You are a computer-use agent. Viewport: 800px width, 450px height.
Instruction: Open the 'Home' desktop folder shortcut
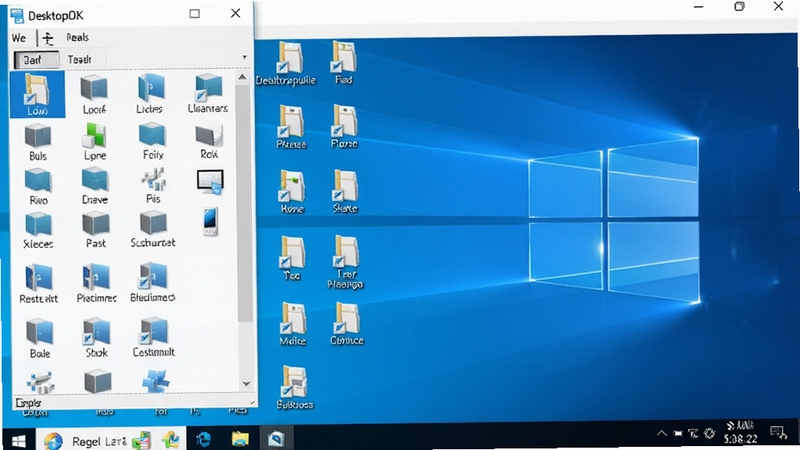click(292, 192)
